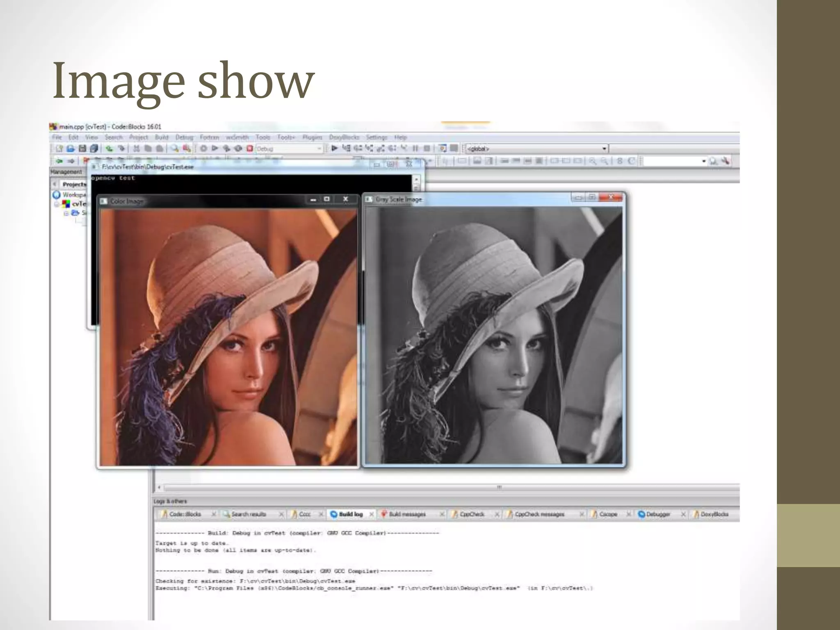Click the editor horizontal scrollbar
The width and height of the screenshot is (840, 630).
click(451, 488)
